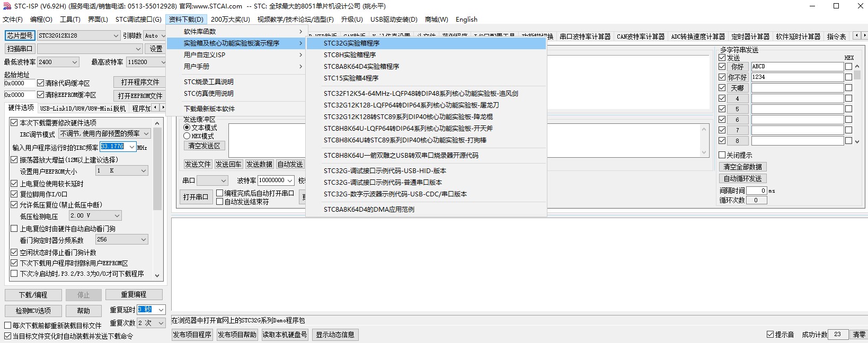Click 显示动态信息 button
Image resolution: width=868 pixels, height=343 pixels.
(x=335, y=335)
